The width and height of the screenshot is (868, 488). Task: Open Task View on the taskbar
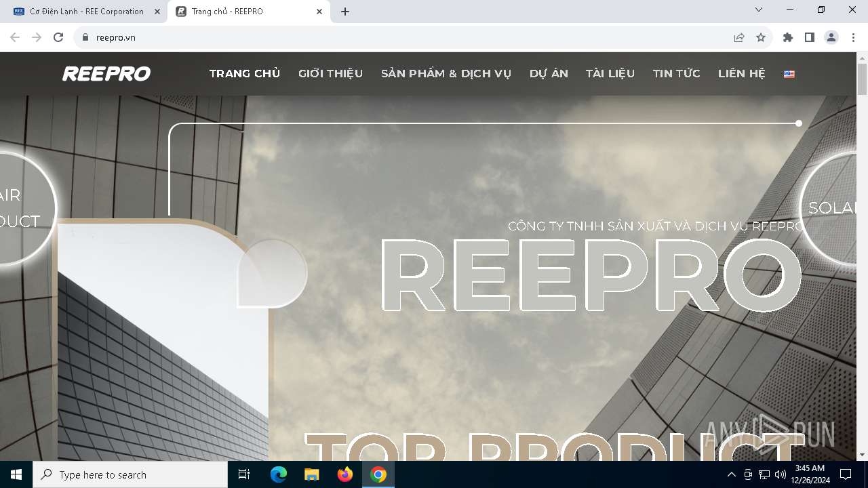coord(244,474)
